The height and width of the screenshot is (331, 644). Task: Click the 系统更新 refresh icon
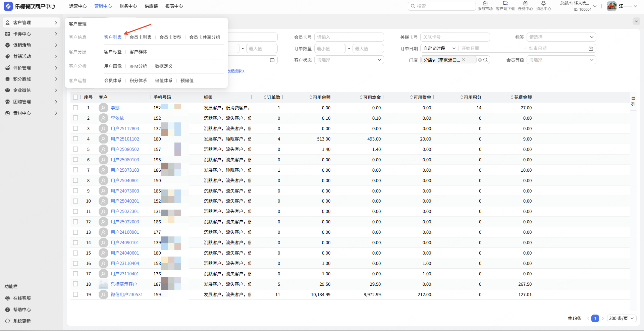[x=8, y=321]
